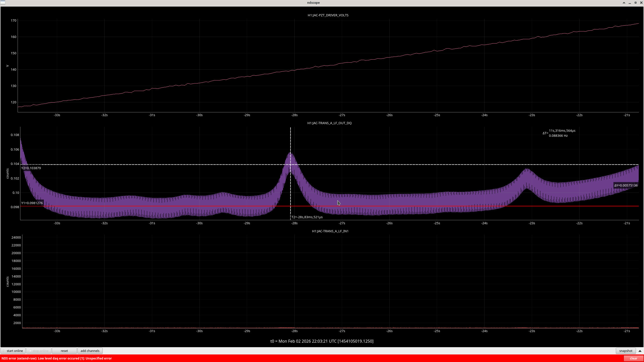The height and width of the screenshot is (362, 644).
Task: Take a snapshot of the plots
Action: click(625, 351)
